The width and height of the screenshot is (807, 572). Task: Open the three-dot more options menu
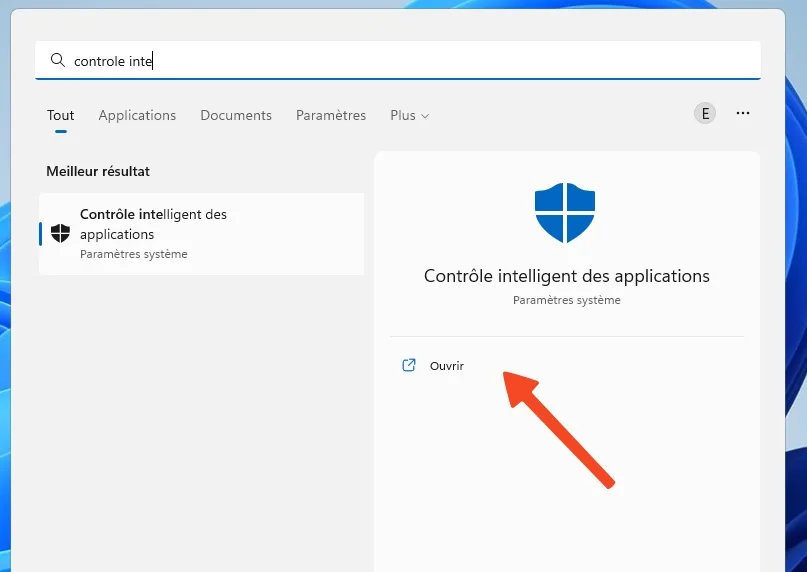[743, 113]
